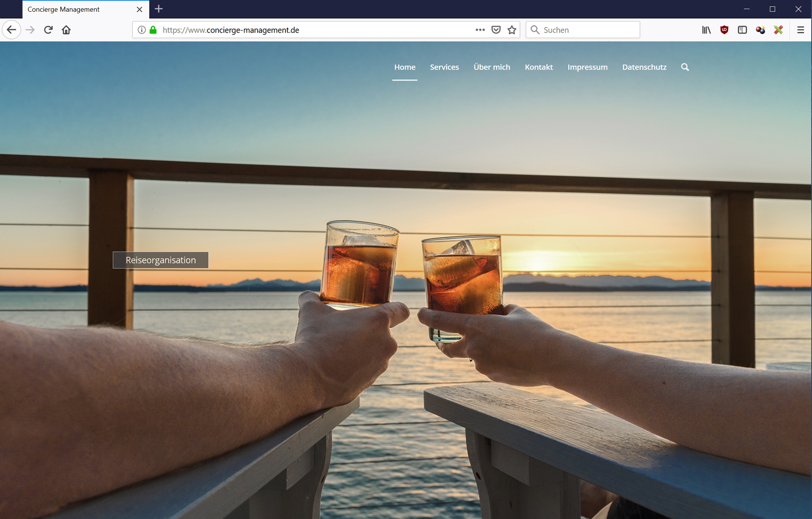The height and width of the screenshot is (519, 812).
Task: Open the Firefox hamburger menu
Action: [800, 30]
